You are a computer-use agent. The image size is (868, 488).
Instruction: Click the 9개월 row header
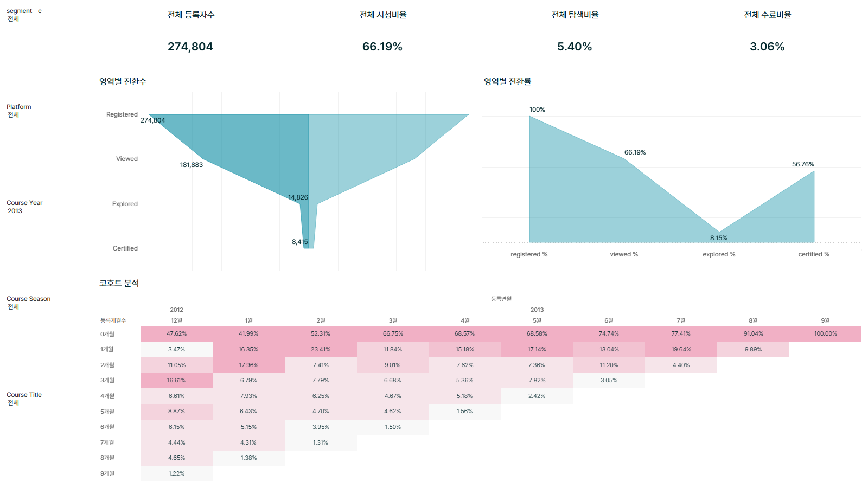click(107, 474)
